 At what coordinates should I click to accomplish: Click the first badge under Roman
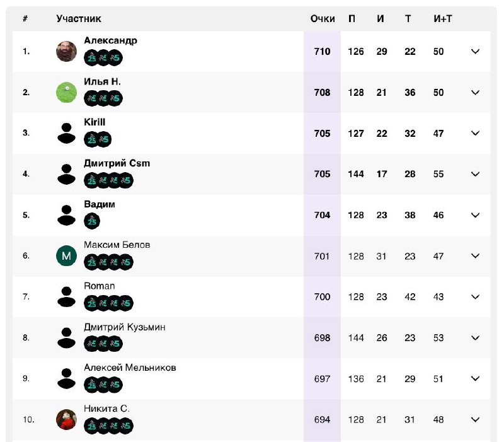(92, 303)
